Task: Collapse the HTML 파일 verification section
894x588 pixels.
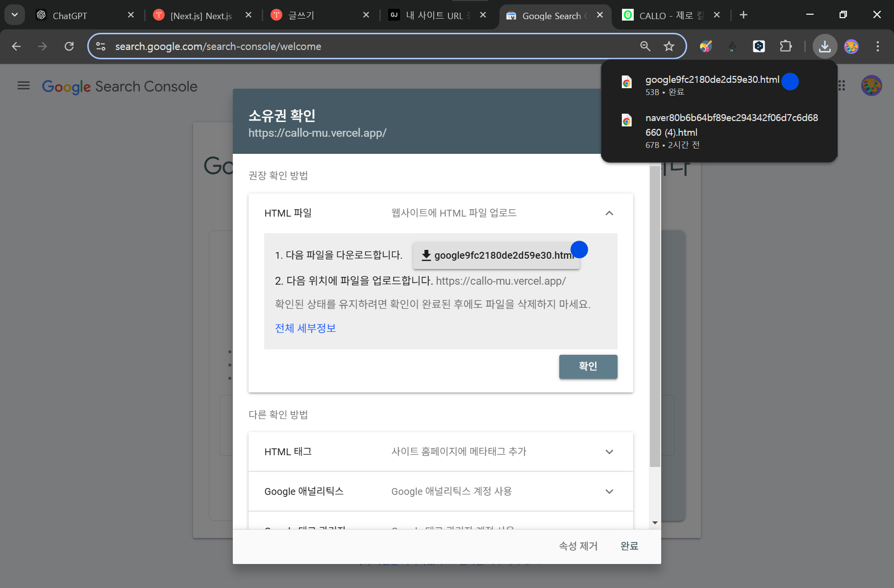Action: [609, 213]
